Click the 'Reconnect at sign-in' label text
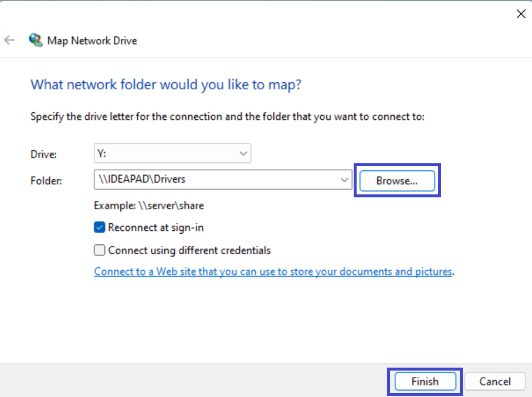Viewport: 532px width, 397px height. tap(156, 227)
